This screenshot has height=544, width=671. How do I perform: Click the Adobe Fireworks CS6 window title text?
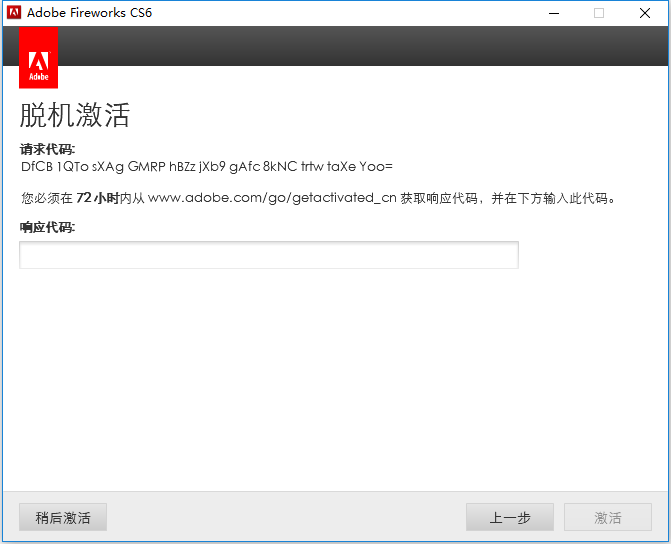pos(89,13)
